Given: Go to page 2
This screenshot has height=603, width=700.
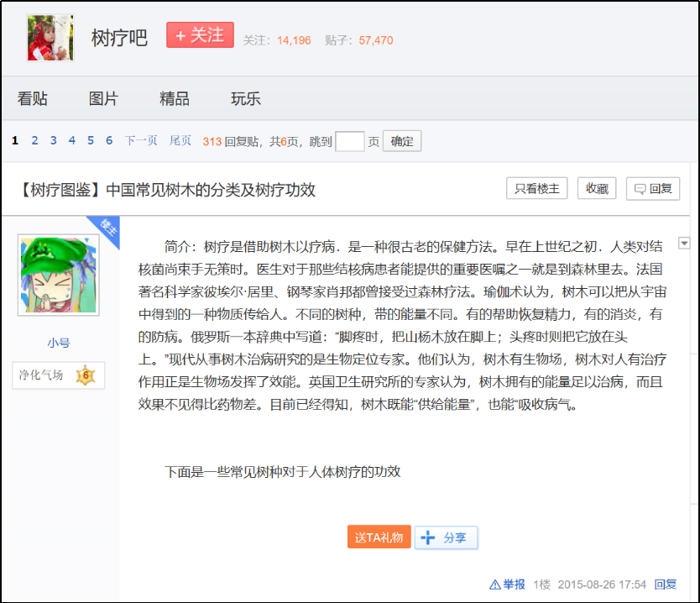Looking at the screenshot, I should tap(34, 141).
